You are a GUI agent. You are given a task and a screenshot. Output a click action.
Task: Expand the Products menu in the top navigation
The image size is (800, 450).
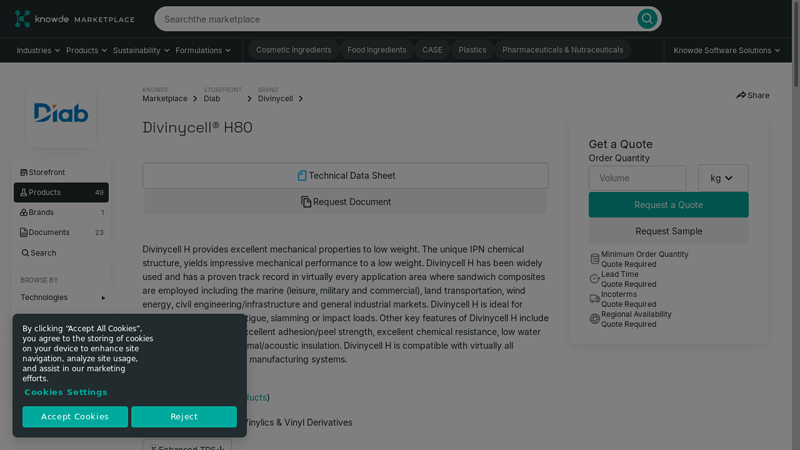click(86, 50)
